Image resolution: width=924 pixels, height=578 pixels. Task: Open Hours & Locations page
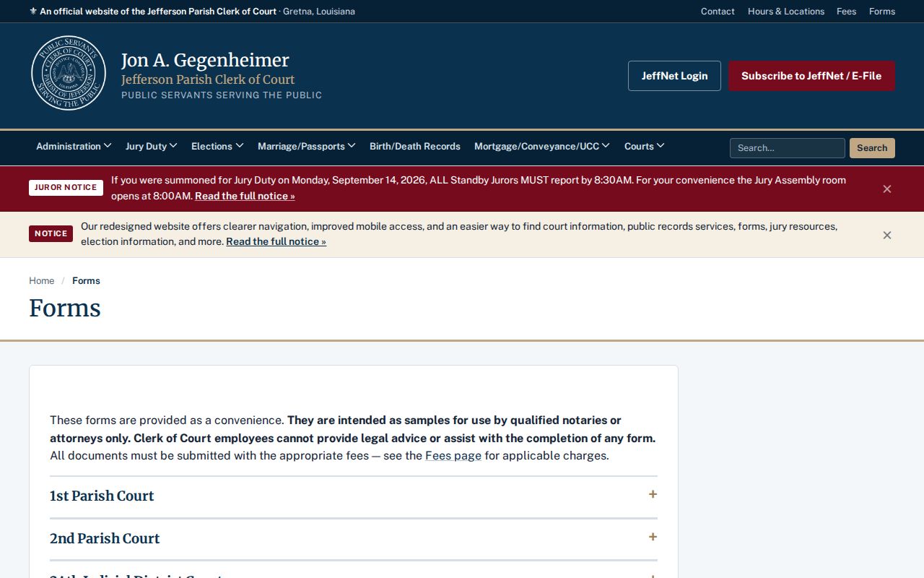pyautogui.click(x=786, y=12)
